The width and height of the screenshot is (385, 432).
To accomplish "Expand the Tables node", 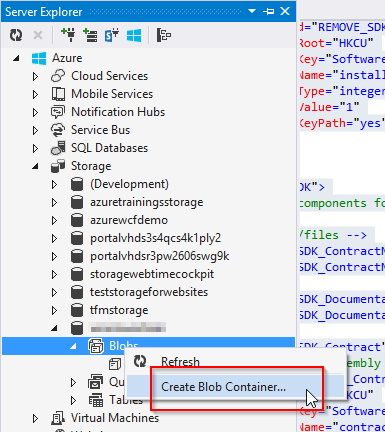I will point(74,400).
